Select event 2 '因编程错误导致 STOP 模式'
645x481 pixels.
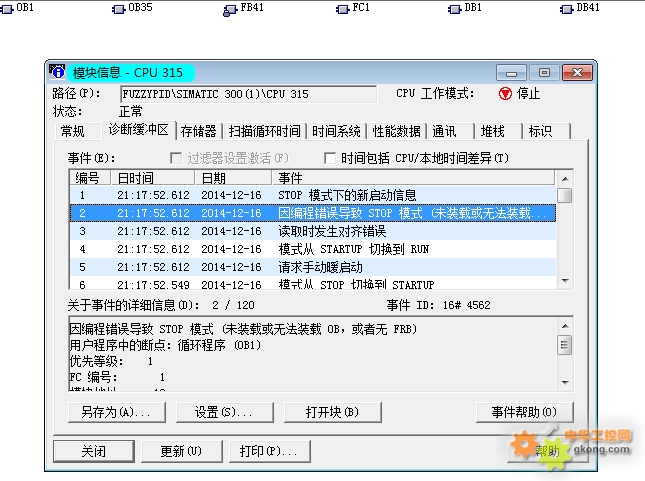click(x=313, y=213)
